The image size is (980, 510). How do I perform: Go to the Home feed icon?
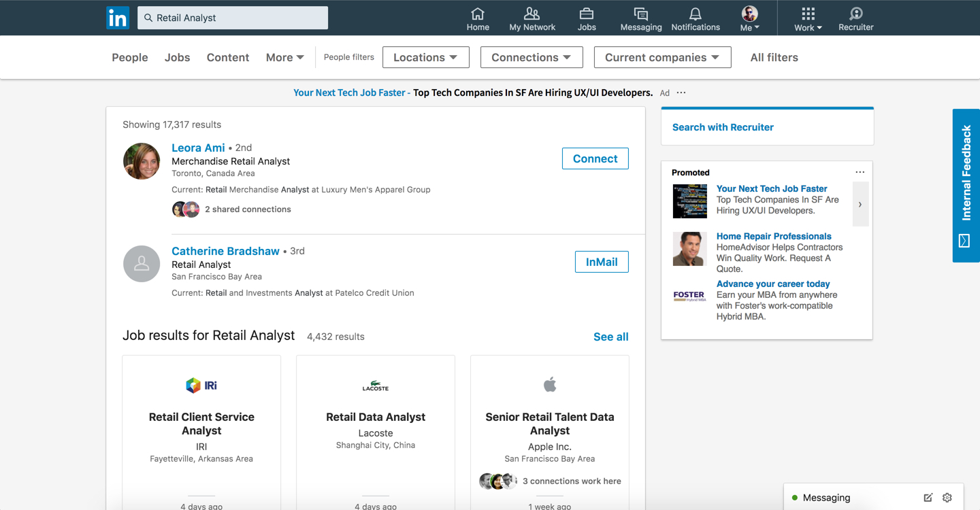tap(478, 14)
